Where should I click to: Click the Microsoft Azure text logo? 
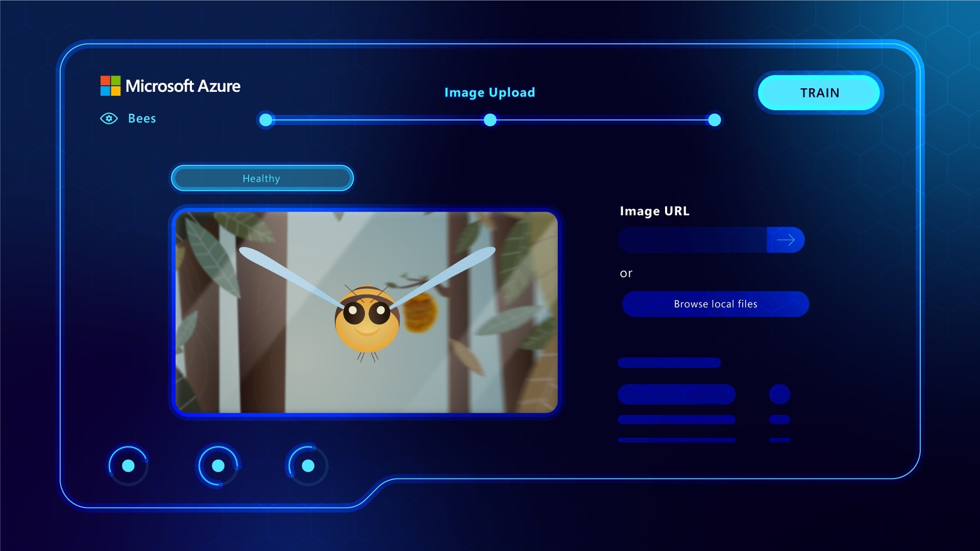coord(183,86)
